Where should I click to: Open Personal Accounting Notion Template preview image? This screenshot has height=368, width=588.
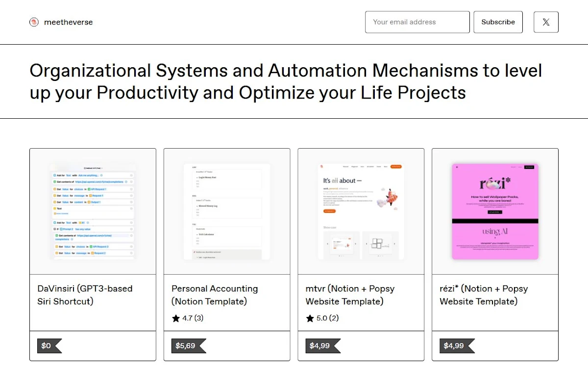click(227, 211)
